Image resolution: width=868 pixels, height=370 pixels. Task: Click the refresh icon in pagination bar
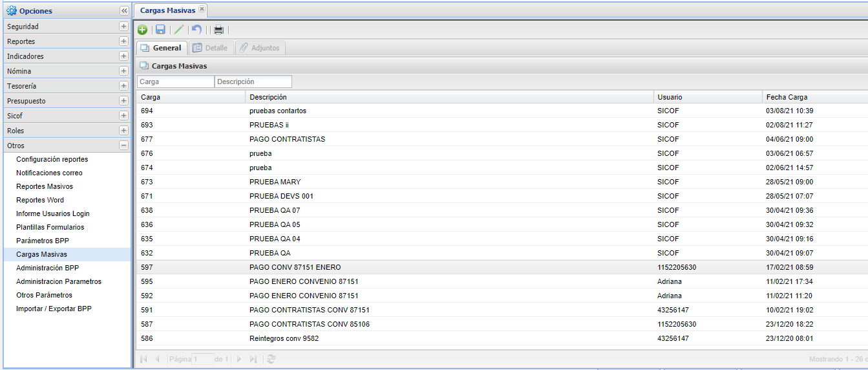pyautogui.click(x=271, y=359)
